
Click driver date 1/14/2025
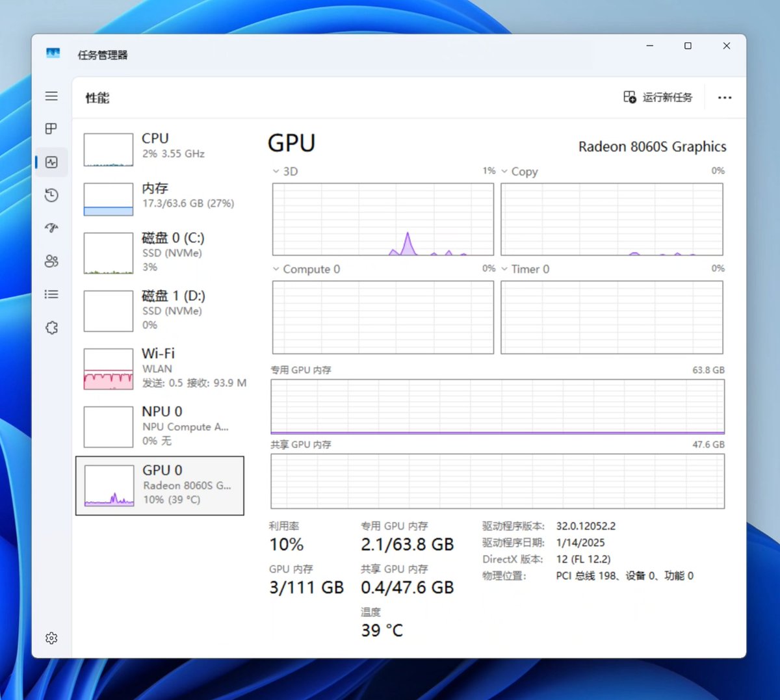click(x=580, y=543)
